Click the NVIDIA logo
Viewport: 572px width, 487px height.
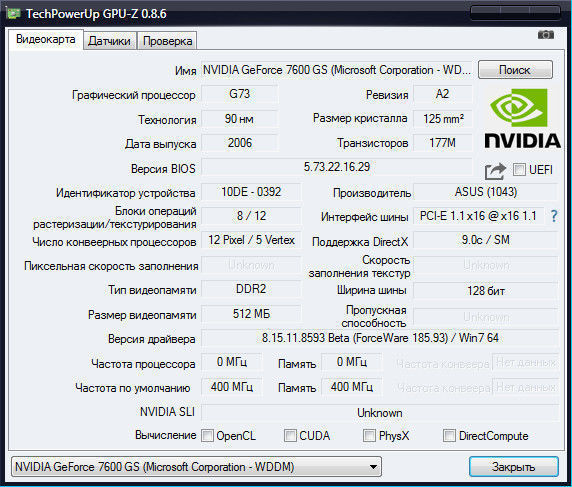(522, 119)
